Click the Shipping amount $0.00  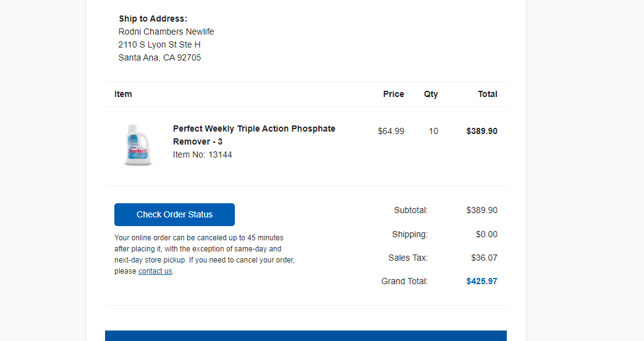[486, 234]
